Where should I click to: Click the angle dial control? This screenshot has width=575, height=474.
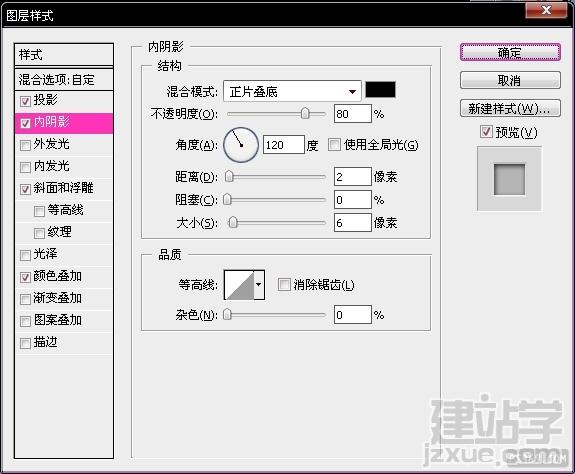pos(241,145)
